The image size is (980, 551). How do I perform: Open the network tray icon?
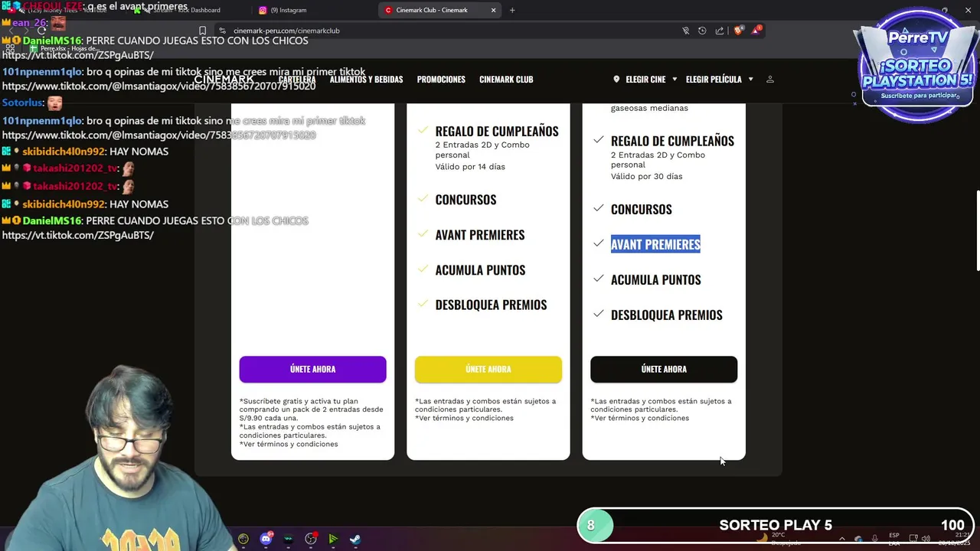(913, 539)
